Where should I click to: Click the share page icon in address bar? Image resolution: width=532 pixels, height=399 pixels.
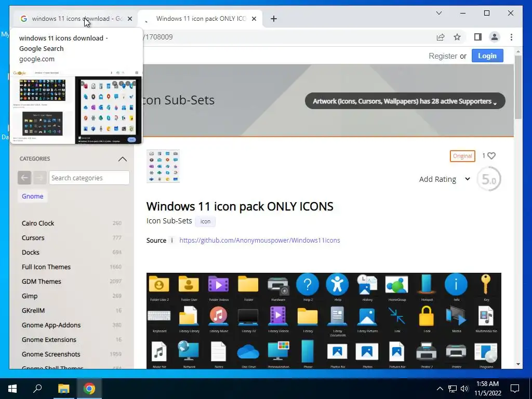441,37
